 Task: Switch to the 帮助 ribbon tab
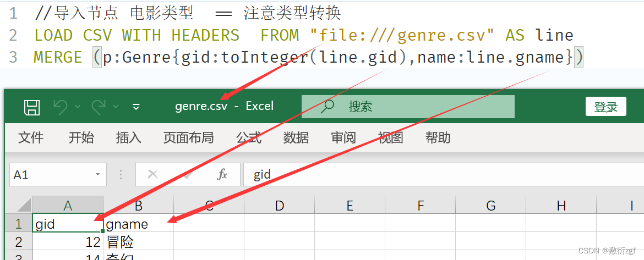438,138
